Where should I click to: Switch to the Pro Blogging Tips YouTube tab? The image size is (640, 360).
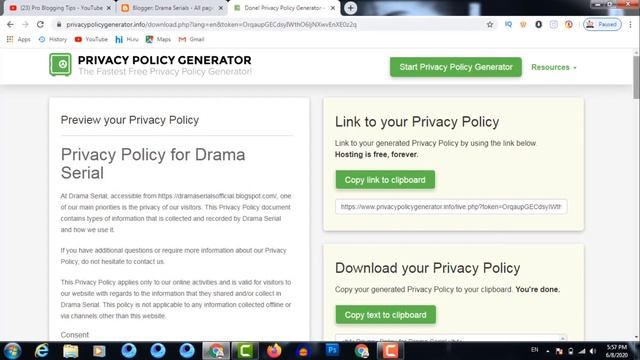(60, 8)
